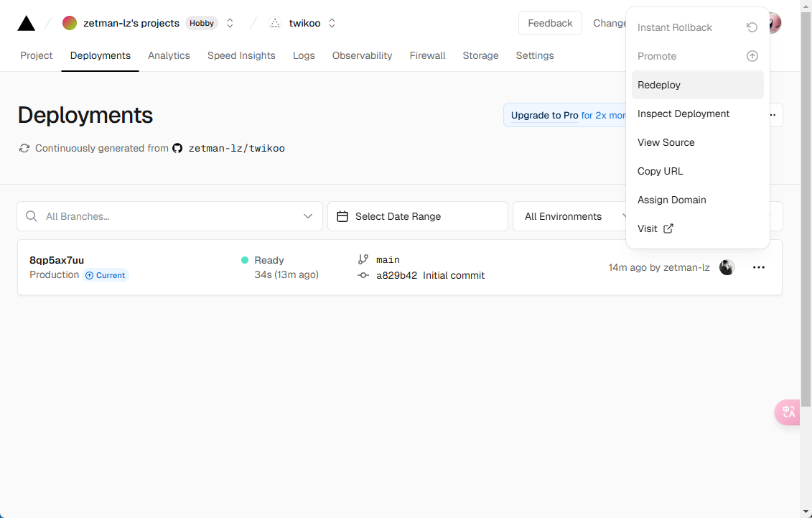Click the Visit menu item
The width and height of the screenshot is (812, 518).
click(x=698, y=228)
